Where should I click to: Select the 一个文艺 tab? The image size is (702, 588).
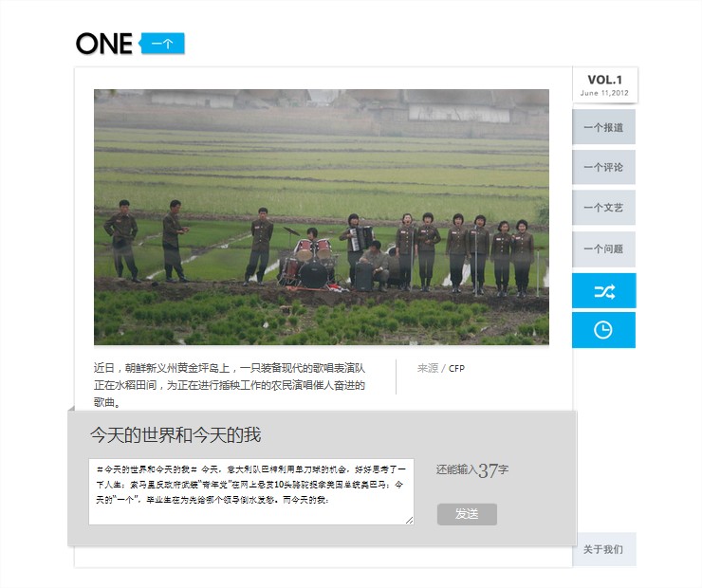(603, 207)
